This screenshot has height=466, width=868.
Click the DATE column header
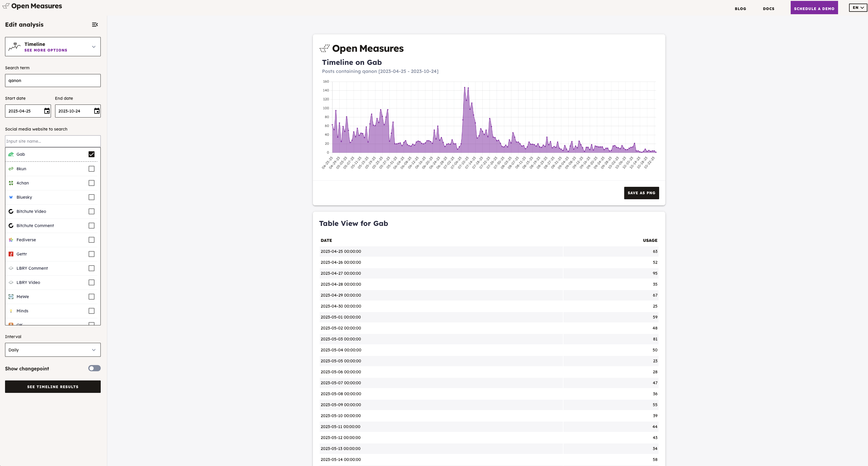(x=326, y=240)
